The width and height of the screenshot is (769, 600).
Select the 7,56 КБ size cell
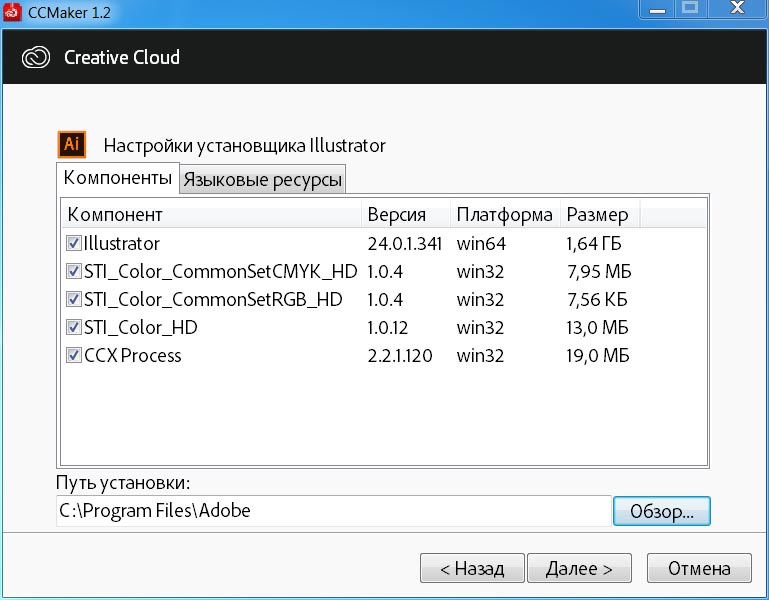point(597,299)
